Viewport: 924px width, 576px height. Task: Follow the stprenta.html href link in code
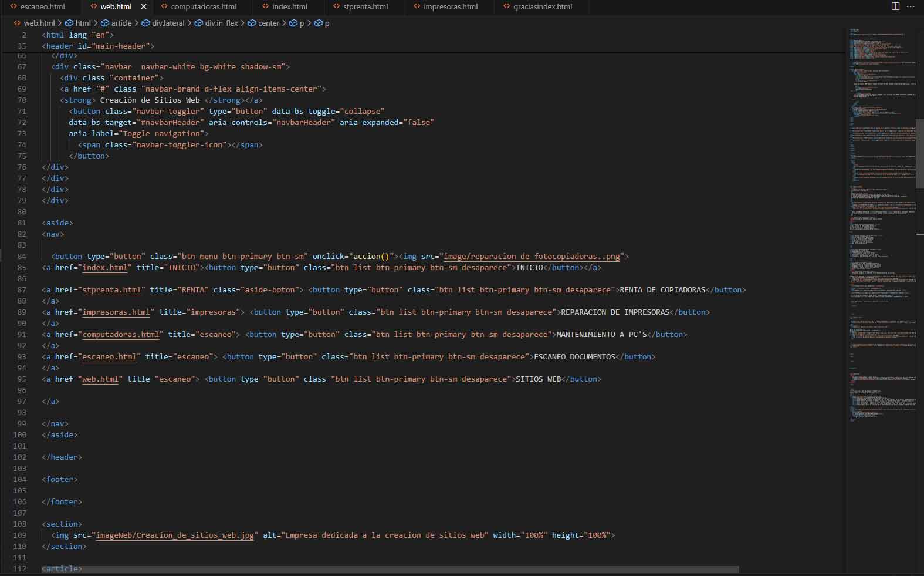point(111,290)
